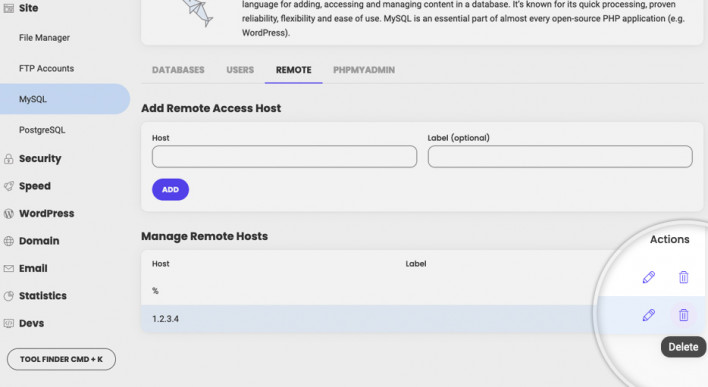Select the Remote tab

point(293,70)
